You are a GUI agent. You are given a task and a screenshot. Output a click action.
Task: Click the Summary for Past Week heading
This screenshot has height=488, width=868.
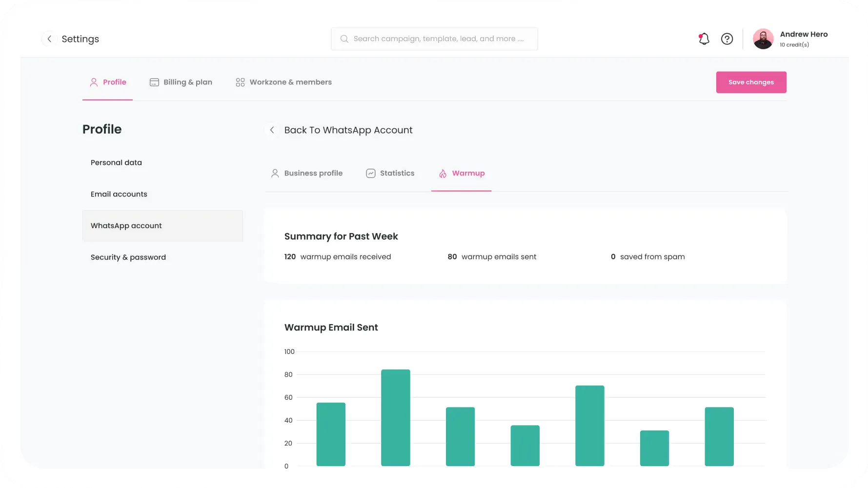pyautogui.click(x=341, y=236)
